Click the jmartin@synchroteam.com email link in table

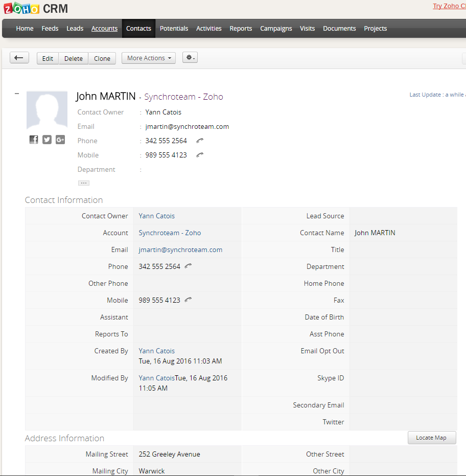coord(180,250)
